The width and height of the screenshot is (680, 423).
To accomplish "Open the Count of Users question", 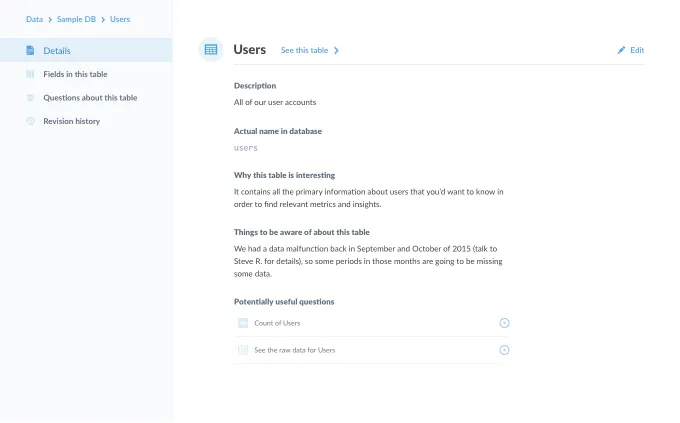I will pyautogui.click(x=277, y=323).
